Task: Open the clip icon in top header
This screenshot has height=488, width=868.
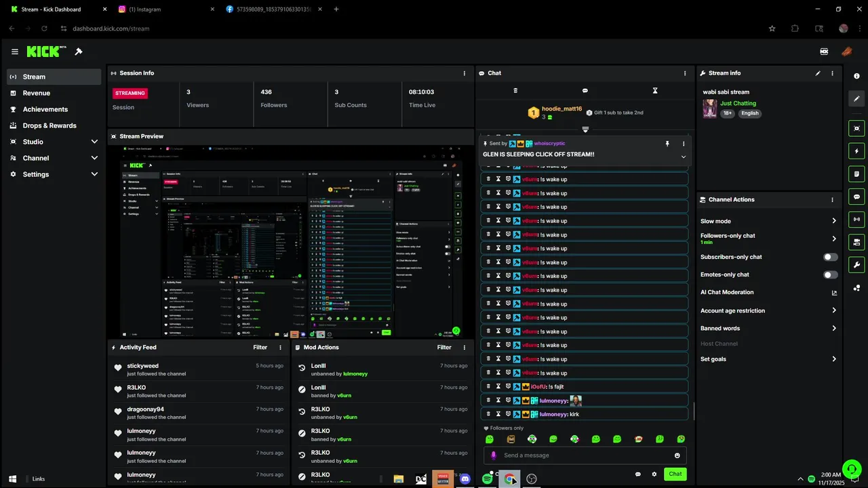Action: [x=824, y=52]
